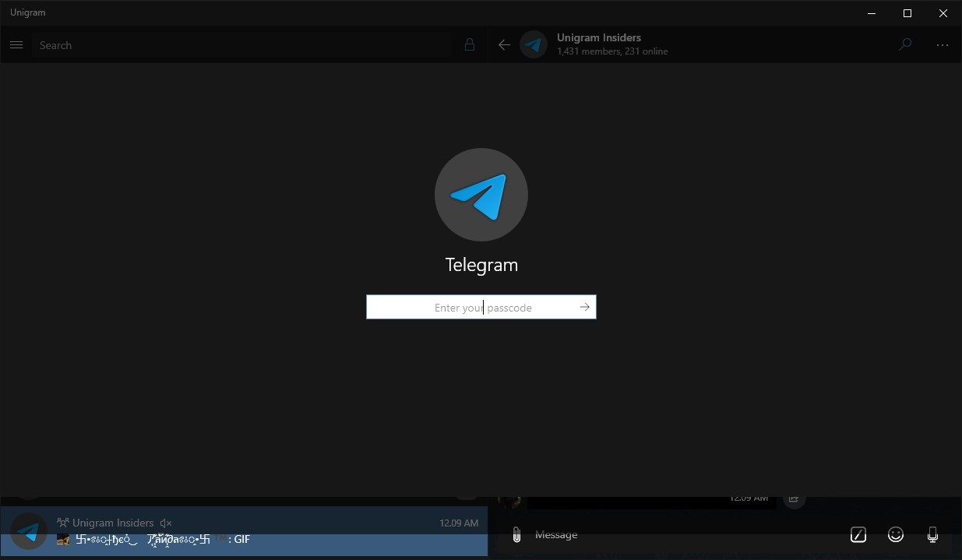The height and width of the screenshot is (560, 962).
Task: Toggle the passcode lock beside the search bar
Action: (x=469, y=44)
